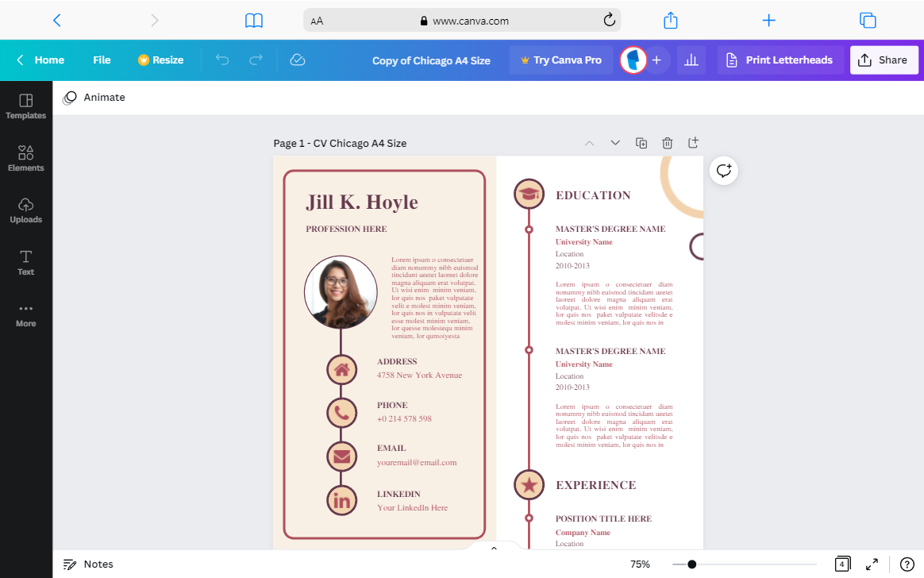The width and height of the screenshot is (924, 578).
Task: Open the help question mark
Action: [x=907, y=565]
